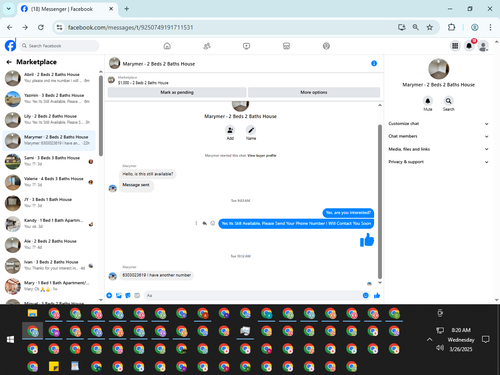Click Marymer listing thumbnail in right panel
500x375 pixels.
click(x=438, y=69)
